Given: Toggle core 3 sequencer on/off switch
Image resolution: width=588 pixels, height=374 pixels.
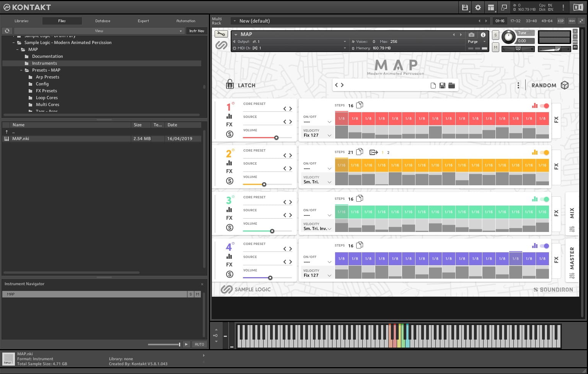Looking at the screenshot, I should (544, 199).
